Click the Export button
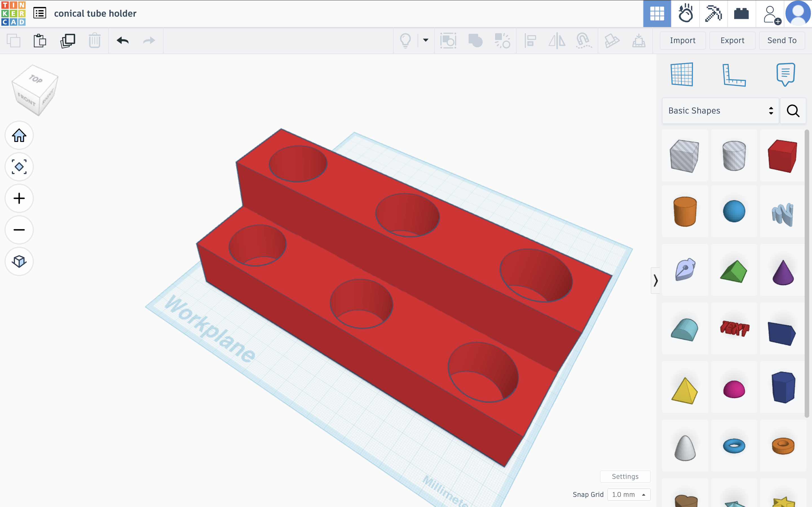Image resolution: width=812 pixels, height=507 pixels. [x=732, y=40]
